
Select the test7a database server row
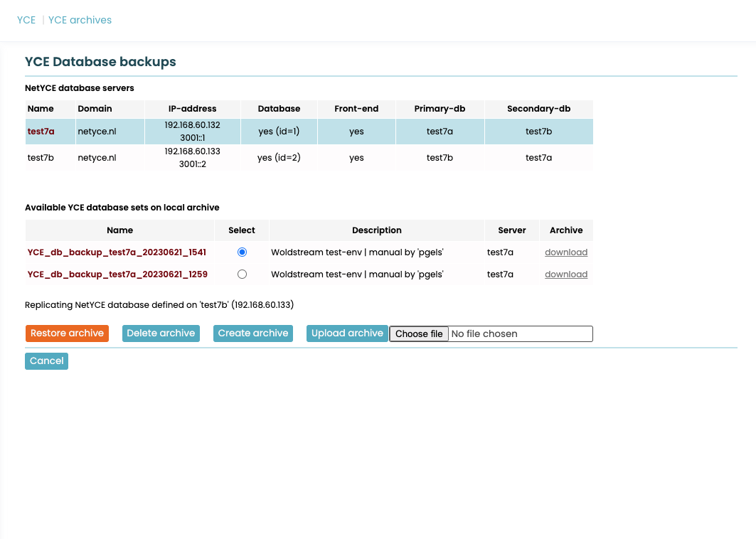pyautogui.click(x=309, y=132)
